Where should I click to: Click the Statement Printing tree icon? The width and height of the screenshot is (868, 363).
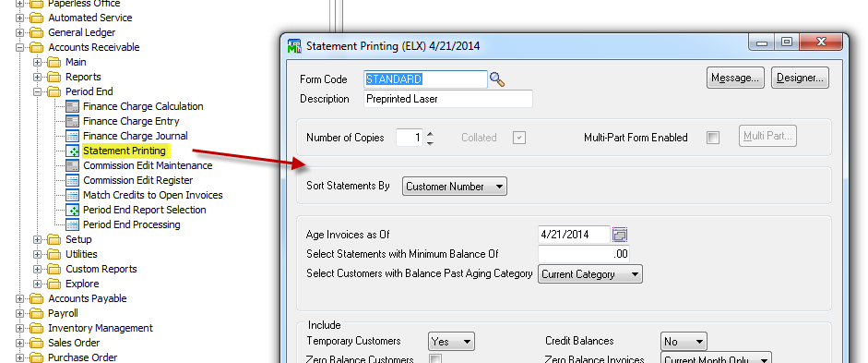click(x=72, y=151)
